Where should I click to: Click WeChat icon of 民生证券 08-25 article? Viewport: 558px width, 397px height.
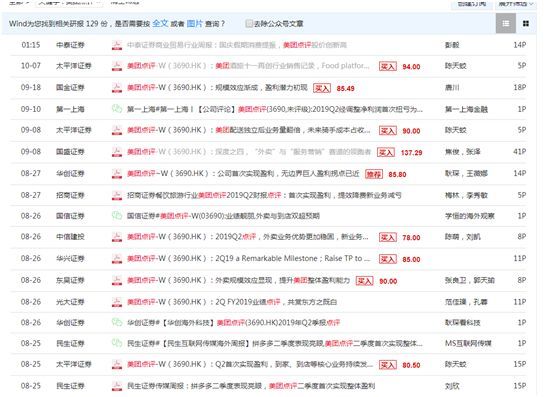pos(117,343)
